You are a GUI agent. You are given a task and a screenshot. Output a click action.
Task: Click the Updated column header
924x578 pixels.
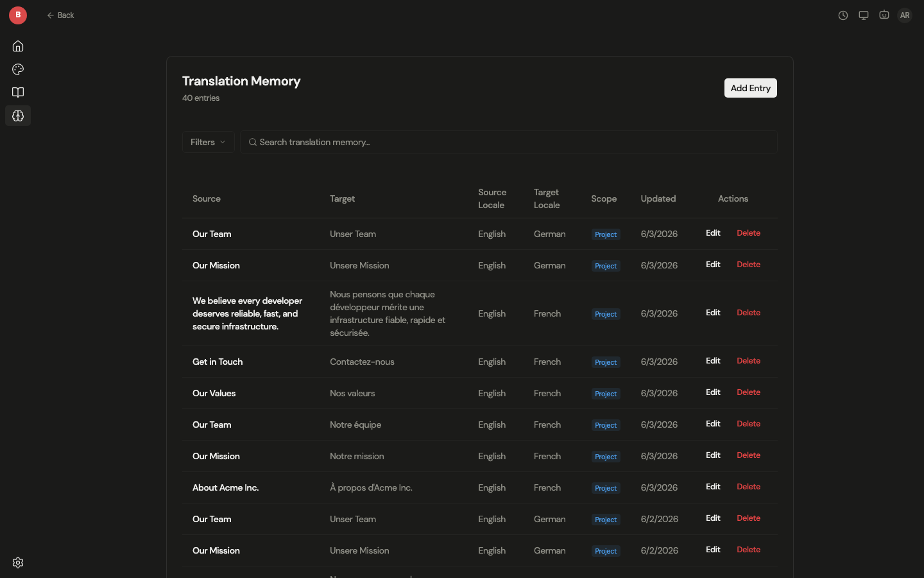[658, 199]
